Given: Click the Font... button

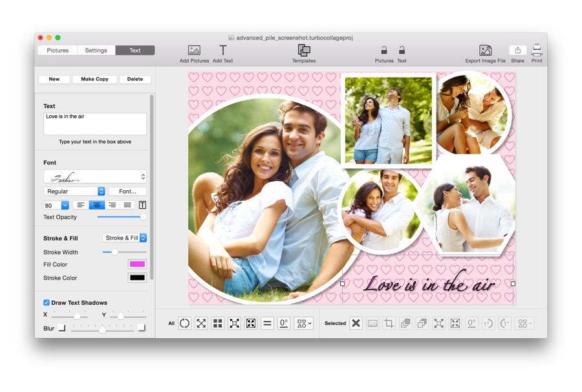Looking at the screenshot, I should (x=127, y=191).
